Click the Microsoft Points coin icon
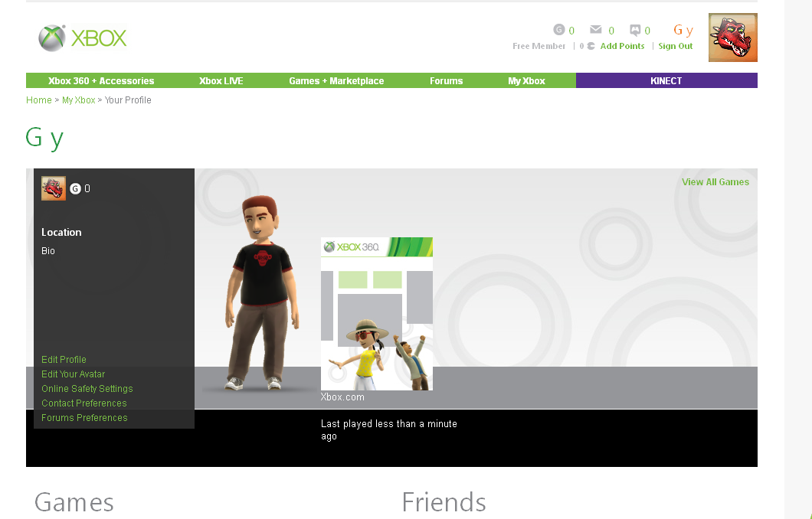The height and width of the screenshot is (519, 812). tap(591, 46)
